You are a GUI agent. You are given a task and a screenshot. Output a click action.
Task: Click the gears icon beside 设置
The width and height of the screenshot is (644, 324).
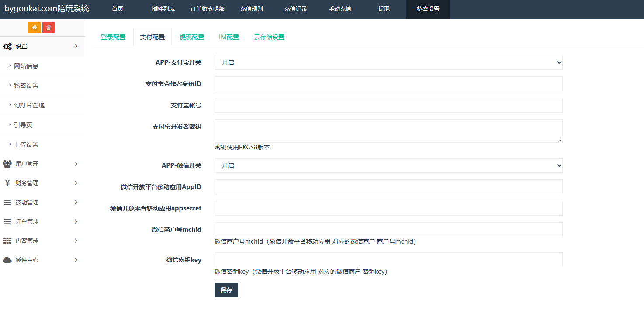click(x=7, y=46)
